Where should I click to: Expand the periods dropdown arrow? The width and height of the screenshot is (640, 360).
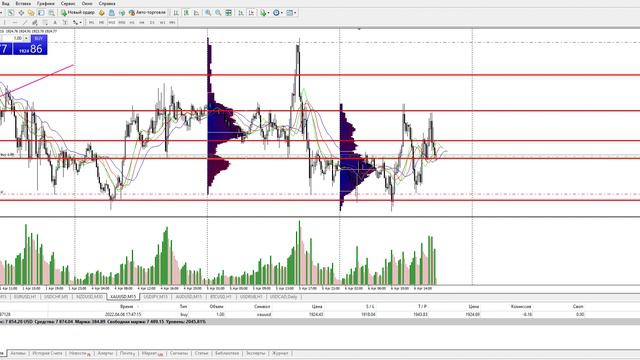point(282,13)
